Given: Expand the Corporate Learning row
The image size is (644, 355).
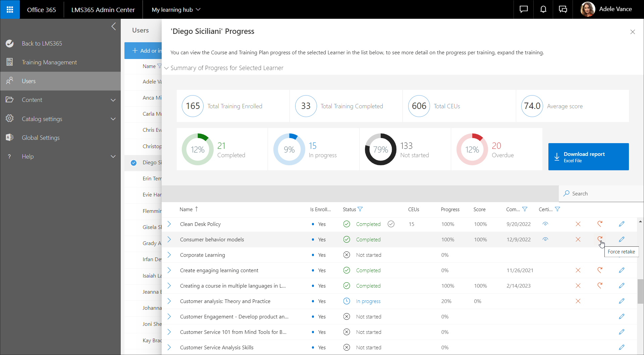Looking at the screenshot, I should pyautogui.click(x=169, y=255).
